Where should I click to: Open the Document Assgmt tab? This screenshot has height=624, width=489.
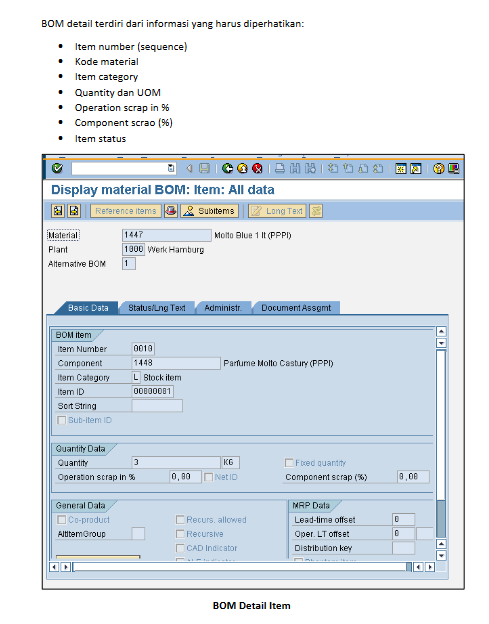(296, 308)
